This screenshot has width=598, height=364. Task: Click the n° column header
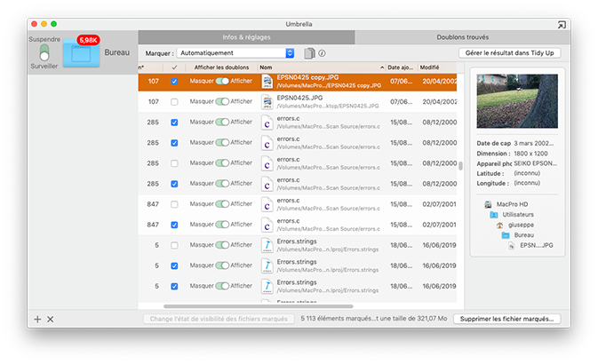(x=151, y=67)
